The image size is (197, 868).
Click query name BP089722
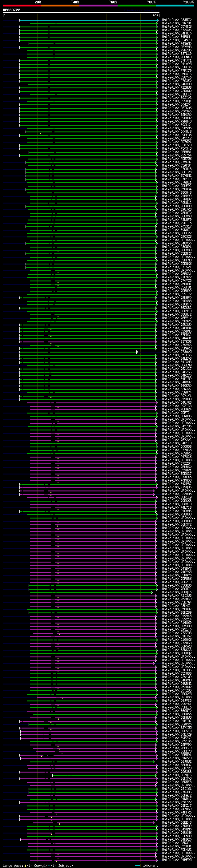pos(11,10)
